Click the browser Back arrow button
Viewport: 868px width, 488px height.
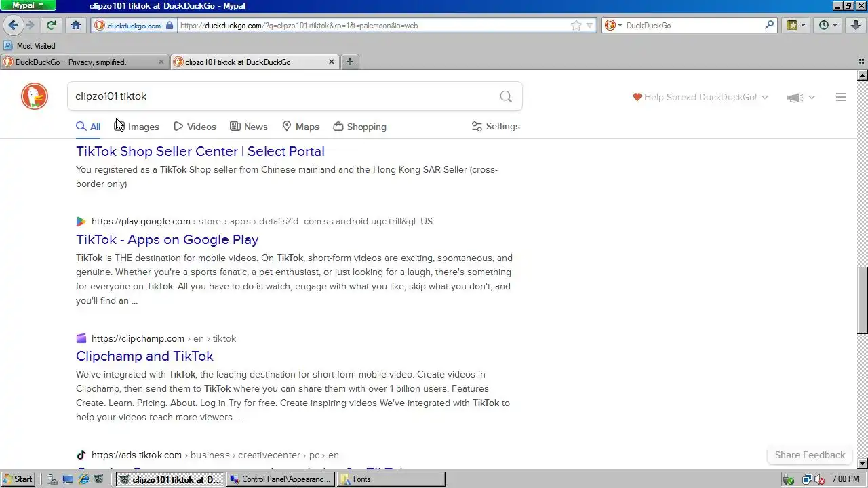[14, 25]
